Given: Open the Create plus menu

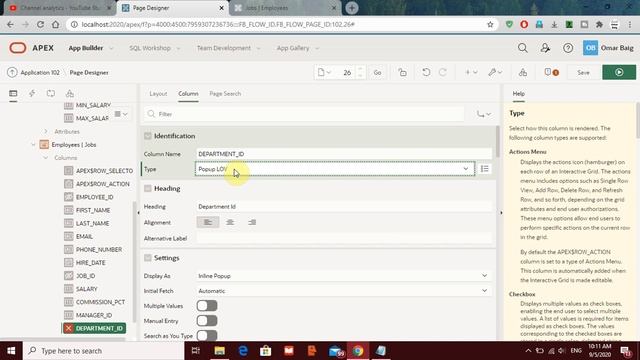Looking at the screenshot, I should pos(471,72).
